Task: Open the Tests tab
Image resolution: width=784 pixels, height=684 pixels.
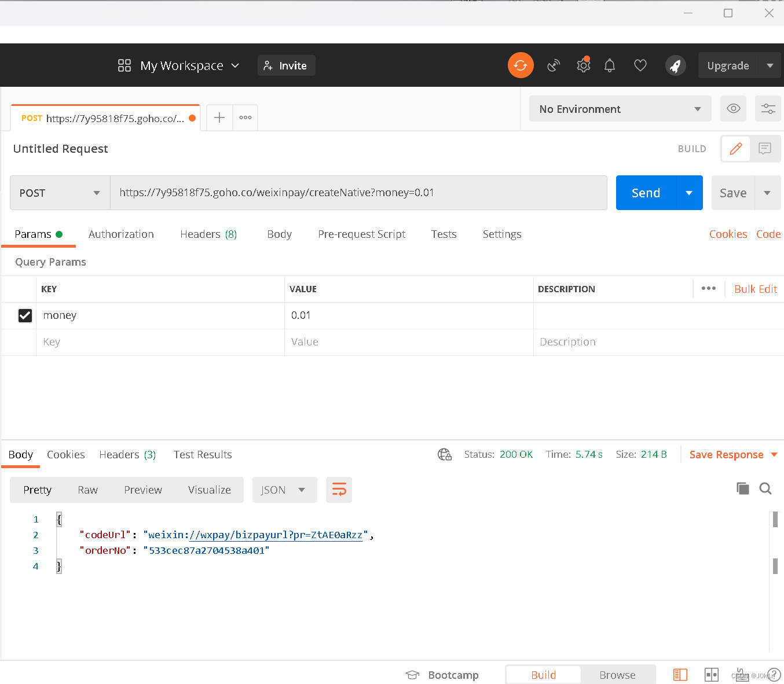Action: click(444, 234)
